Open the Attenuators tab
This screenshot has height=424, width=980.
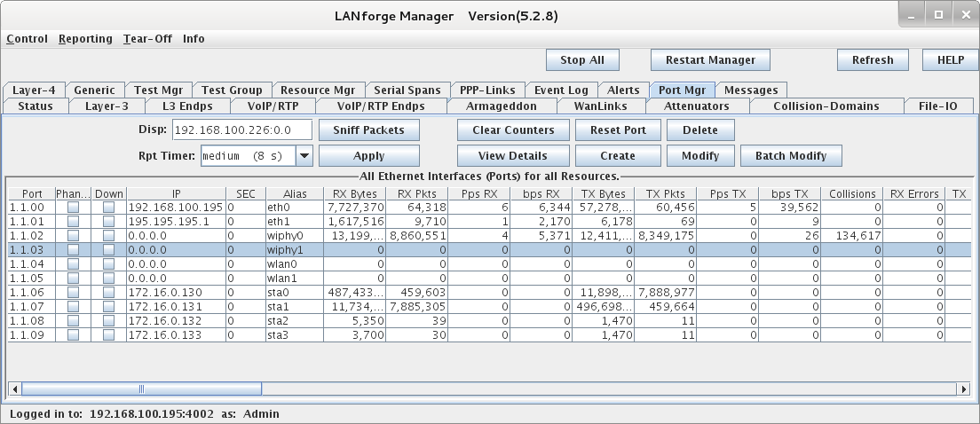(x=696, y=106)
